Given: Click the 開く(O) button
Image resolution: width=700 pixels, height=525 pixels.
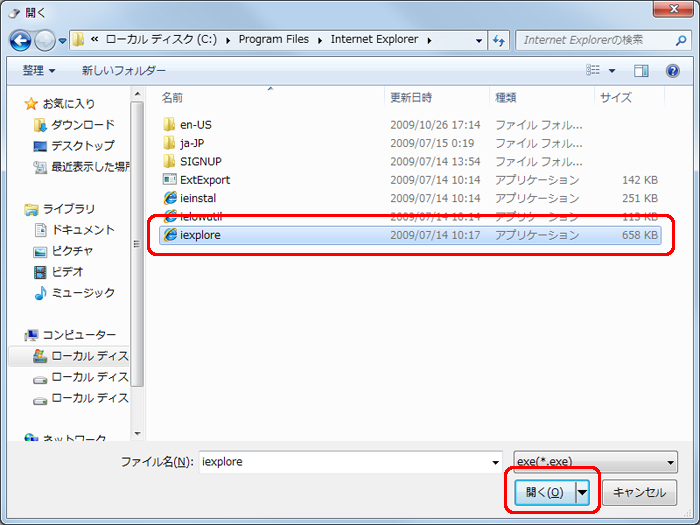Looking at the screenshot, I should point(545,492).
